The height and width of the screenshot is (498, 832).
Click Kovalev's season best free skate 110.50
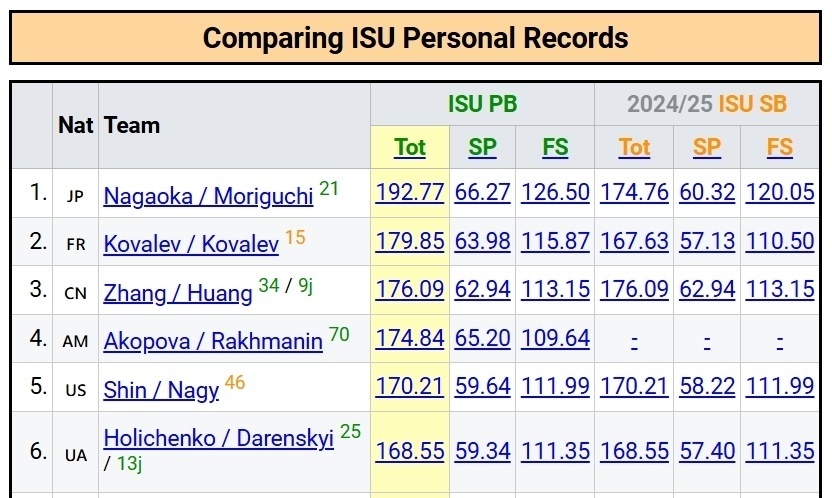point(779,241)
